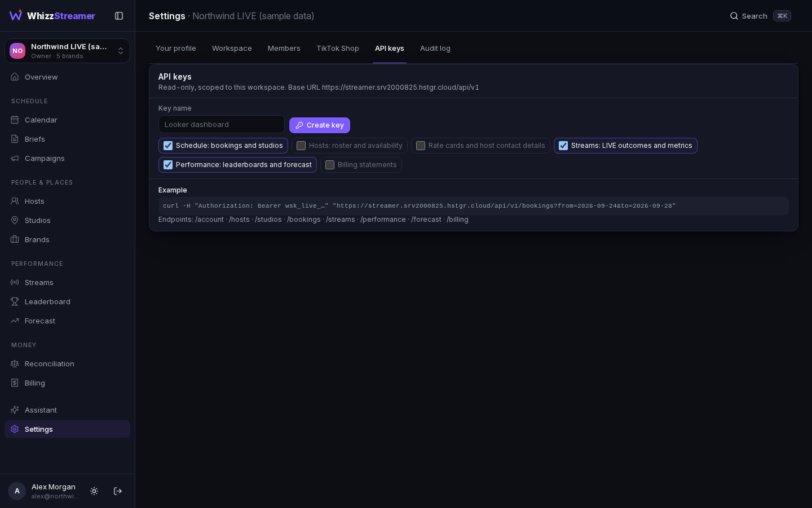The width and height of the screenshot is (812, 508).
Task: Click the search magnifier icon
Action: (734, 16)
